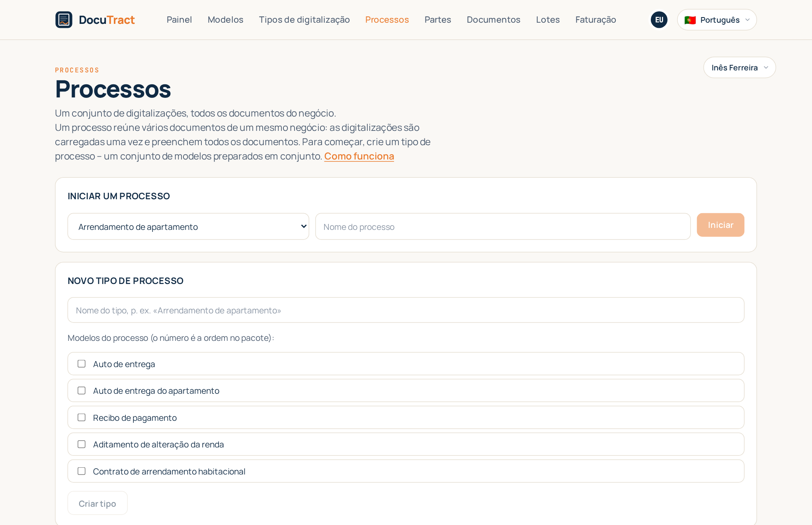Open the Documentos section
812x525 pixels.
[494, 19]
